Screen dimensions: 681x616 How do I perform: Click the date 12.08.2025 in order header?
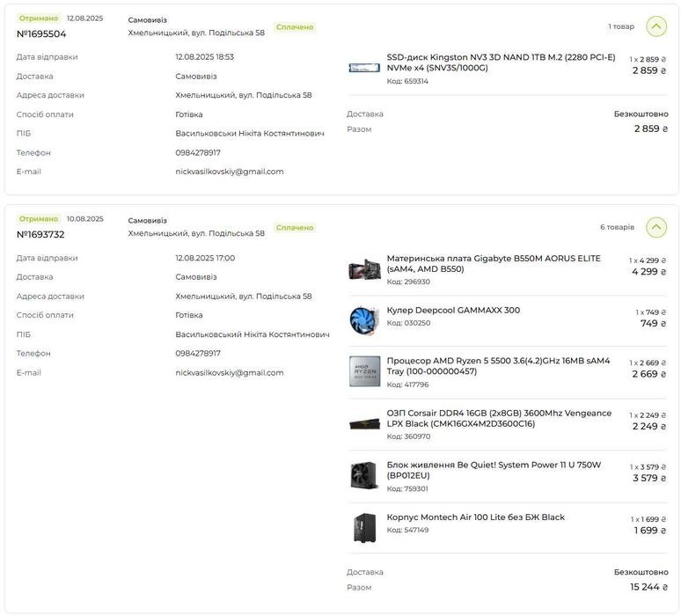click(84, 18)
